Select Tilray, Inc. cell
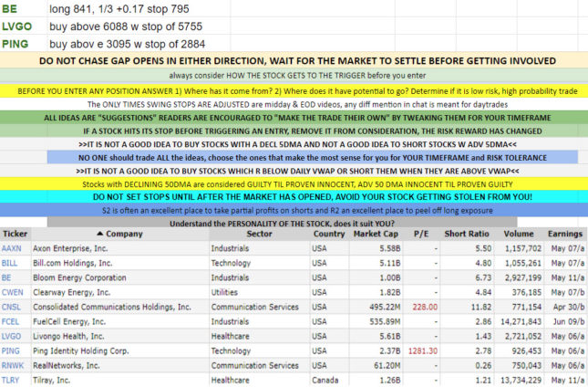Viewport: 588px width, 387px height. pos(120,381)
